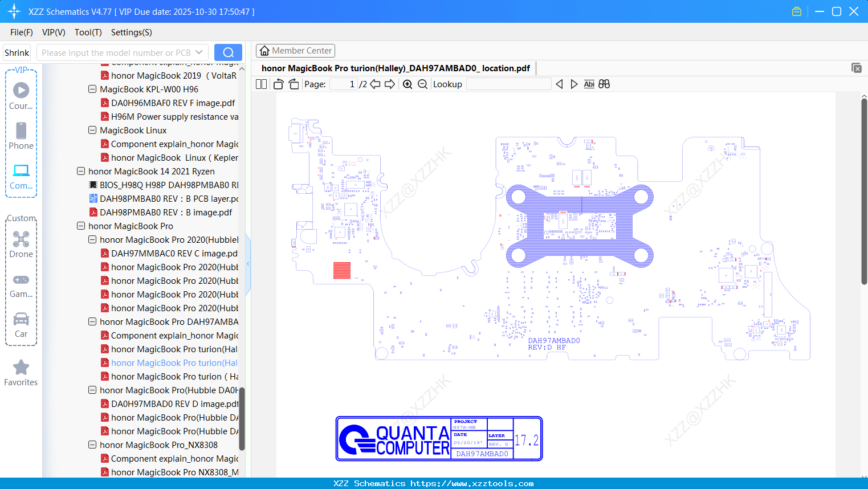The image size is (868, 489).
Task: Collapse the MagicBook Linux node
Action: (x=92, y=130)
